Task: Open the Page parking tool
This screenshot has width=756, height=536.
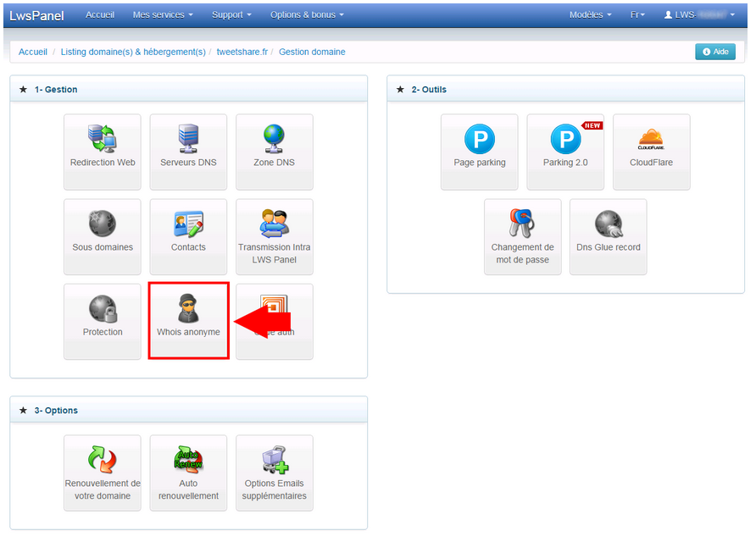Action: (479, 152)
